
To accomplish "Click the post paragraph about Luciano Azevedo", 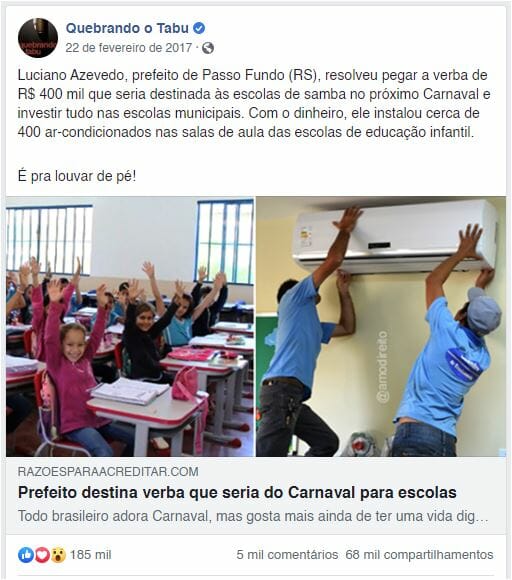I will [x=254, y=104].
